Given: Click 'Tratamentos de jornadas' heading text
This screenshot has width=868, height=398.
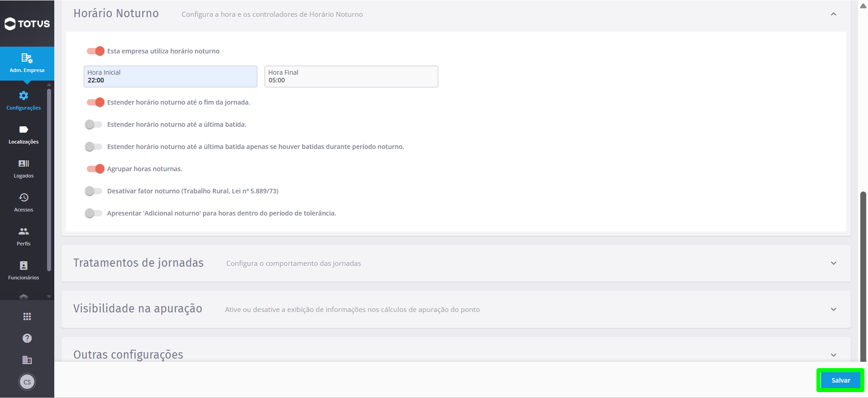Looking at the screenshot, I should point(138,263).
